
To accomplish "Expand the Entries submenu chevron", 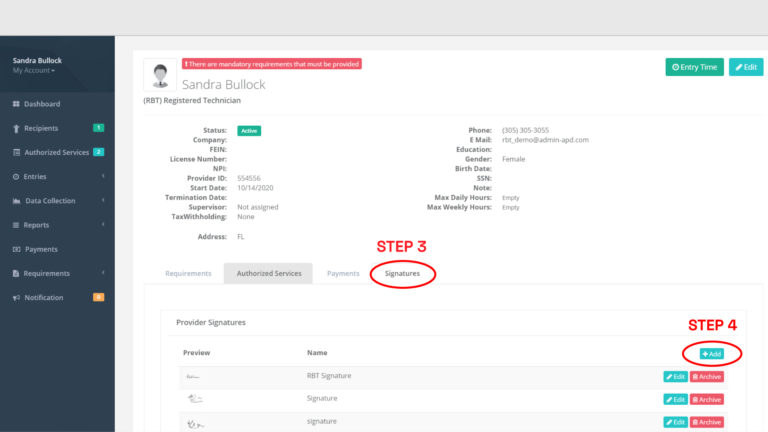I will pos(103,176).
